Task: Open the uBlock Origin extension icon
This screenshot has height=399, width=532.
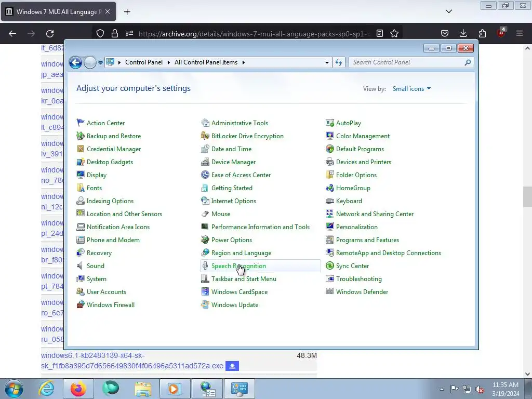Action: [500, 33]
